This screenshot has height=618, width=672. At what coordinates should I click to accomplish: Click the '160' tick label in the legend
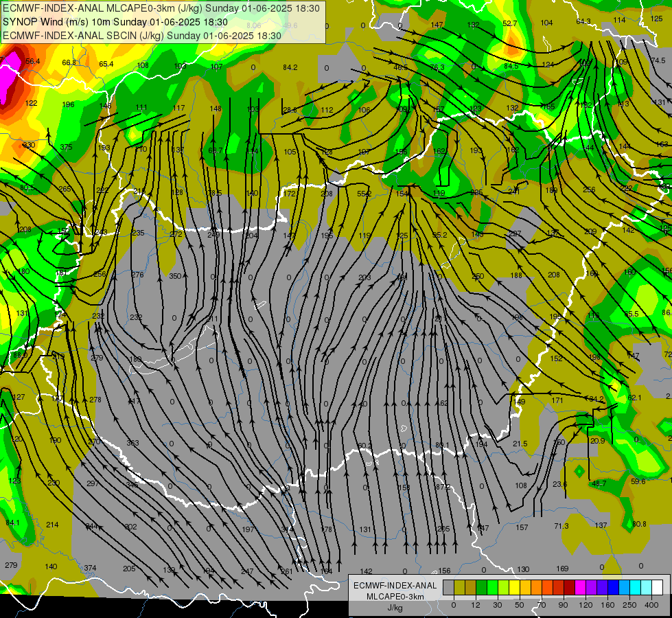607,605
